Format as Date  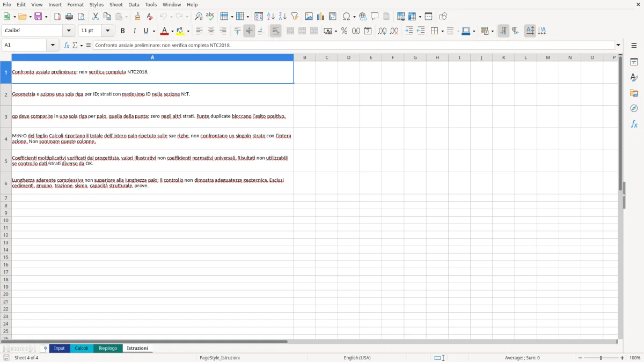[x=368, y=31]
